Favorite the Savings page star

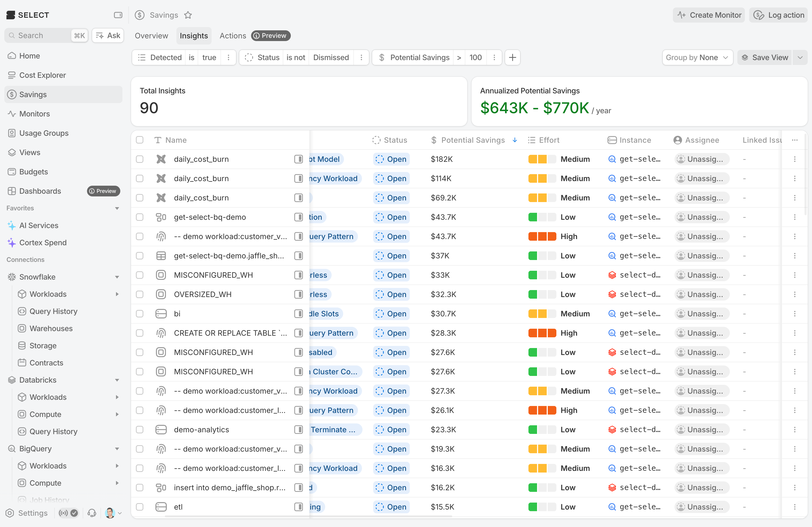188,15
